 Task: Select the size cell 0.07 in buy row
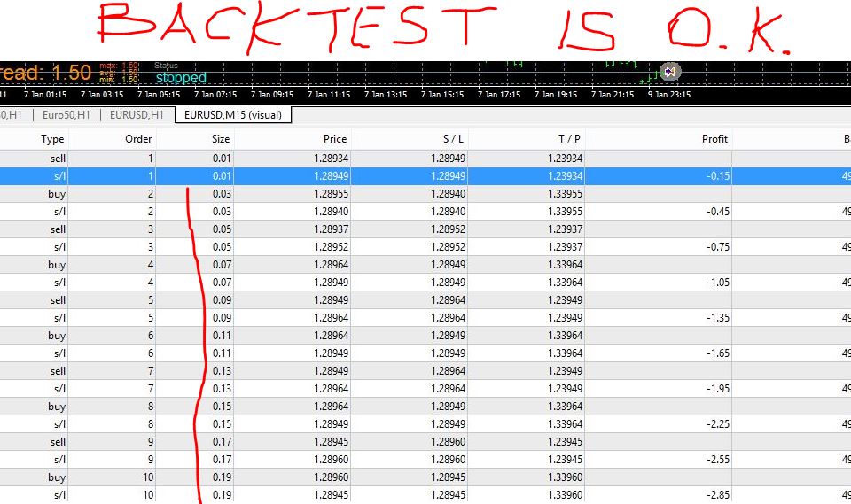222,265
